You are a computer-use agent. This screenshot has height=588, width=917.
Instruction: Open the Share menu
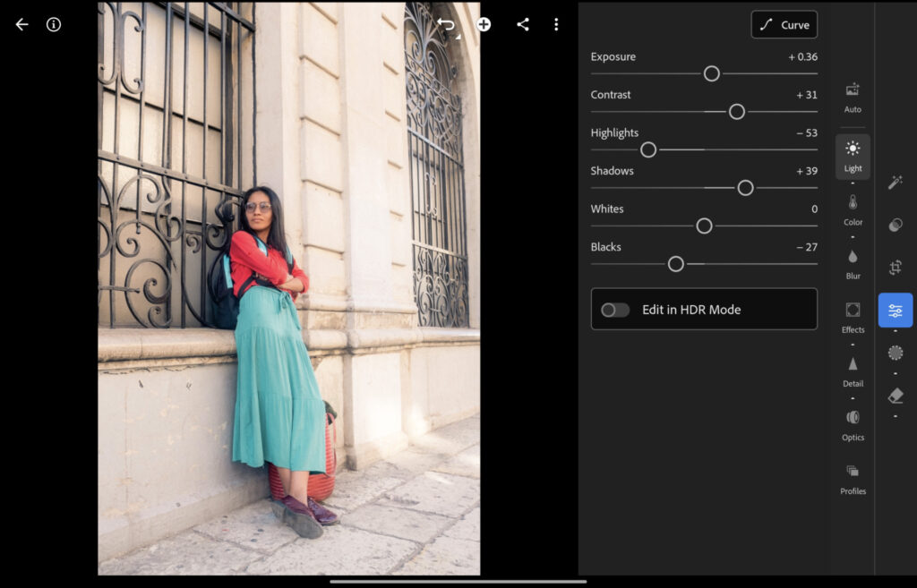(523, 24)
